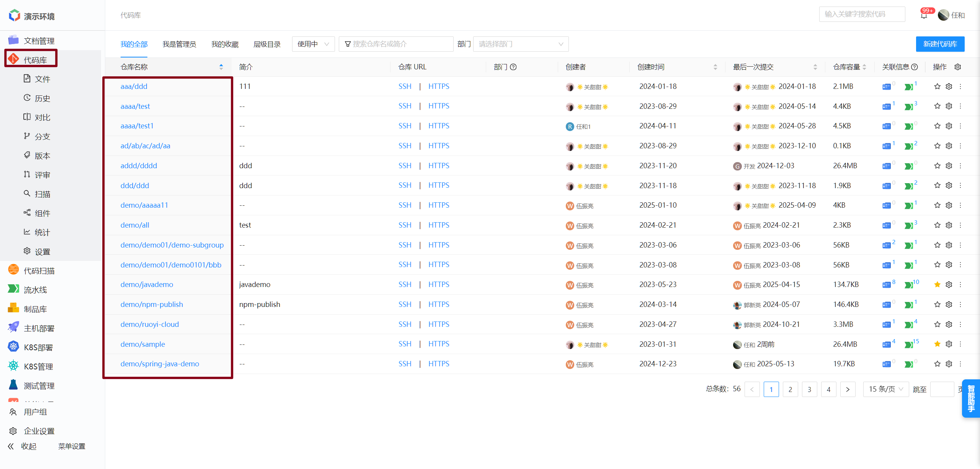Click the 部门 help question mark icon
The width and height of the screenshot is (980, 469).
click(514, 67)
